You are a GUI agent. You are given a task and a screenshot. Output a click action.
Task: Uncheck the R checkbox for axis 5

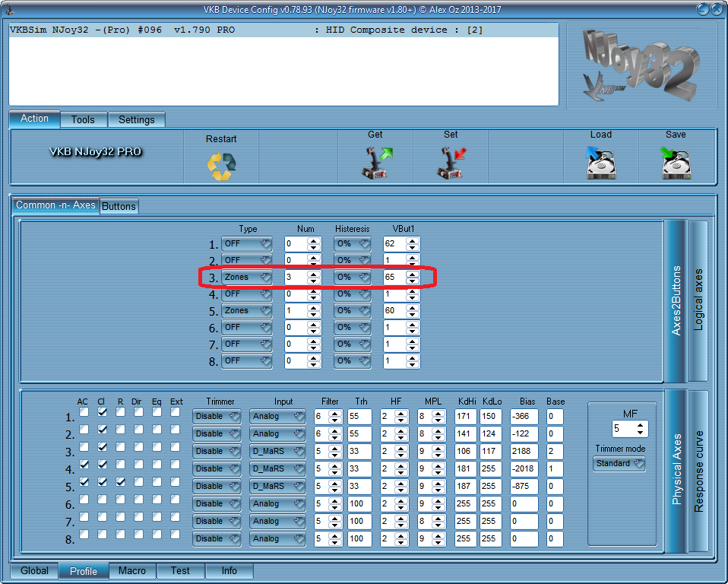click(120, 482)
